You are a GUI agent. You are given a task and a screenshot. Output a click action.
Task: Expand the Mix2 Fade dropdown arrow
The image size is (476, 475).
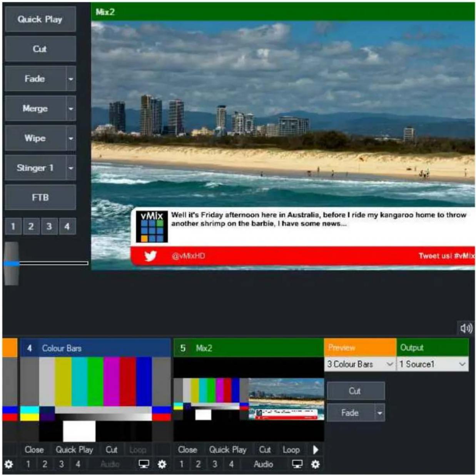pos(380,413)
